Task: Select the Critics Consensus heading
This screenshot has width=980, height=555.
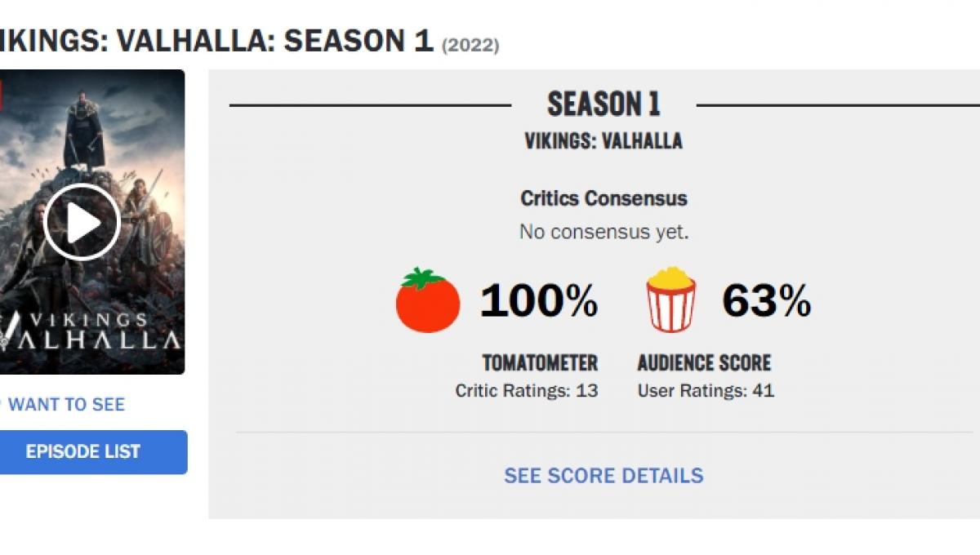Action: (x=604, y=198)
